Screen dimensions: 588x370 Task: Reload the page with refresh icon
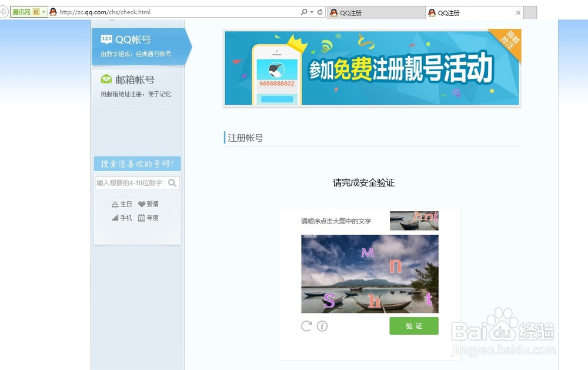click(x=320, y=12)
